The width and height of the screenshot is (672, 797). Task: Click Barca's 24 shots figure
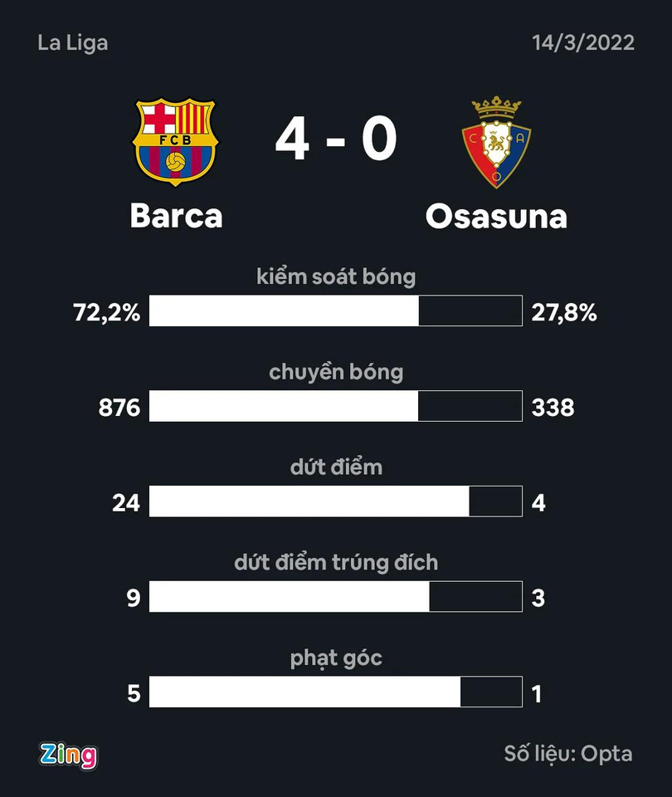click(x=126, y=503)
